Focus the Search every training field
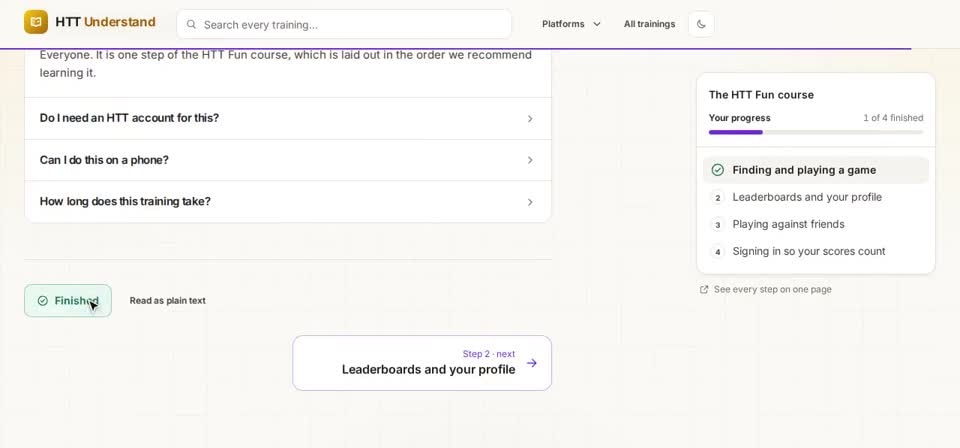Screen dimensions: 960x448 (344, 24)
